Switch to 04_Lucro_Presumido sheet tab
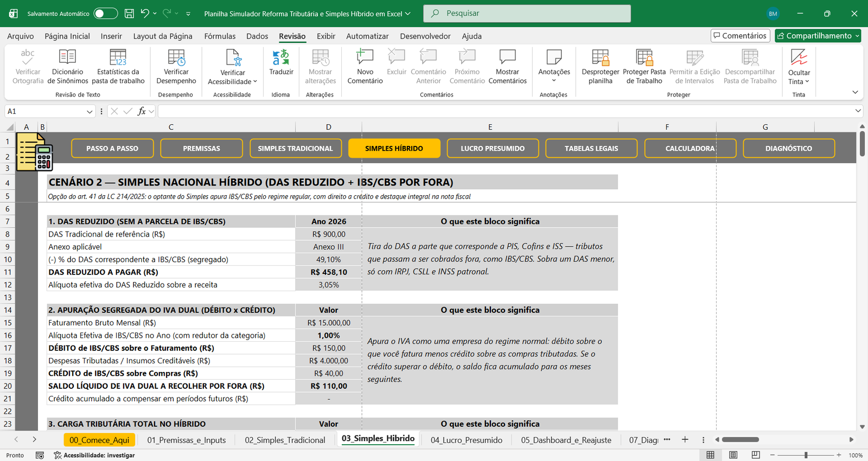Screen dimensions: 868x461 [467, 440]
